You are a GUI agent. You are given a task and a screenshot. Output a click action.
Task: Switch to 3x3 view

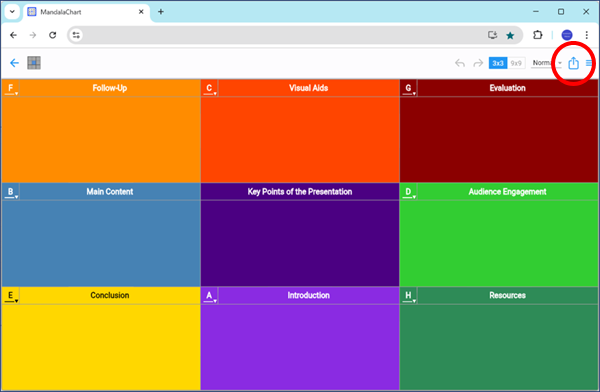[x=498, y=63]
